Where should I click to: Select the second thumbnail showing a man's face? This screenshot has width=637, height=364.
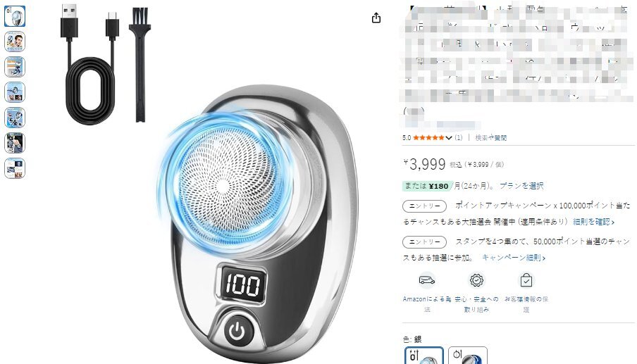[15, 42]
